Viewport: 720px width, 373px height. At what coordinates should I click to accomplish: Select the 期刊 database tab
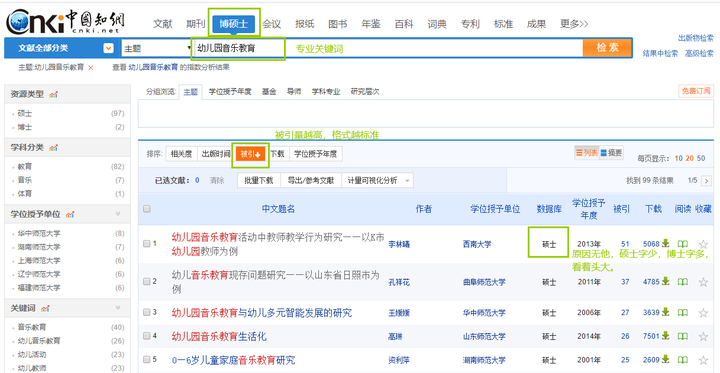tap(196, 24)
